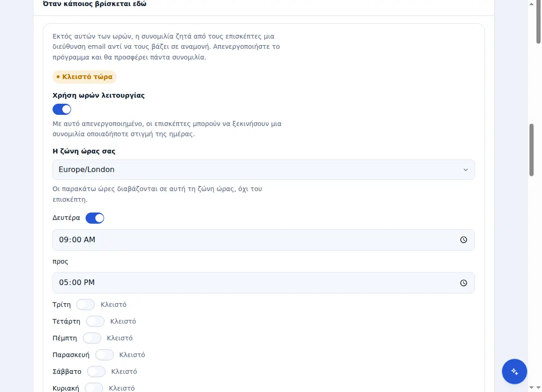Enable the Σάββατο toggle
The height and width of the screenshot is (392, 542).
pos(96,372)
